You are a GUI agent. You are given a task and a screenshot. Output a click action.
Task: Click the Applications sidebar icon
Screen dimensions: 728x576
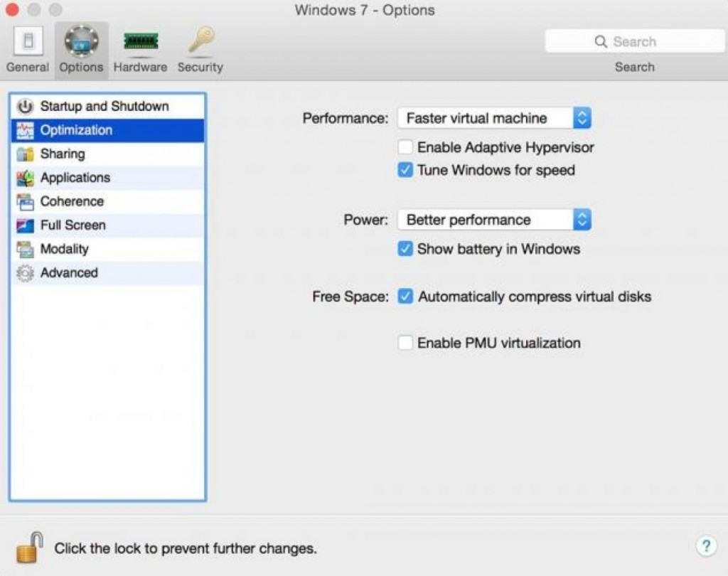(25, 178)
